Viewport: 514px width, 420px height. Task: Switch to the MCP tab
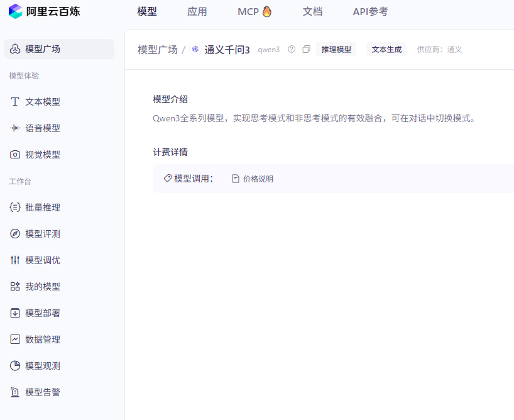254,11
